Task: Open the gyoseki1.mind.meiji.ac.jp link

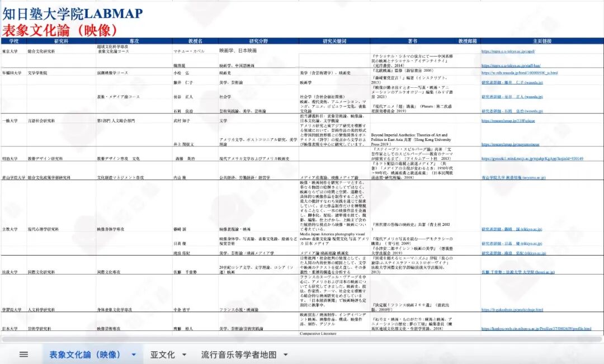Action: coord(532,158)
